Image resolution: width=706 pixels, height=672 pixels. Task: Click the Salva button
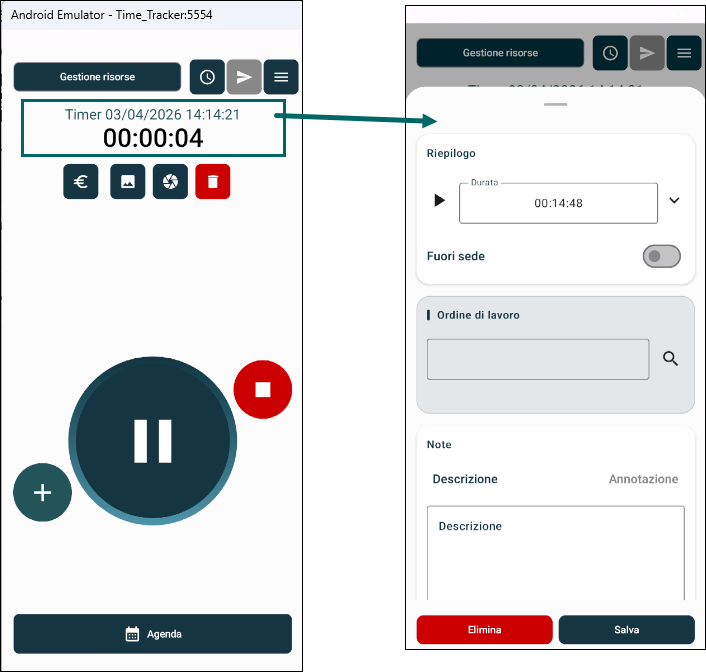tap(627, 630)
